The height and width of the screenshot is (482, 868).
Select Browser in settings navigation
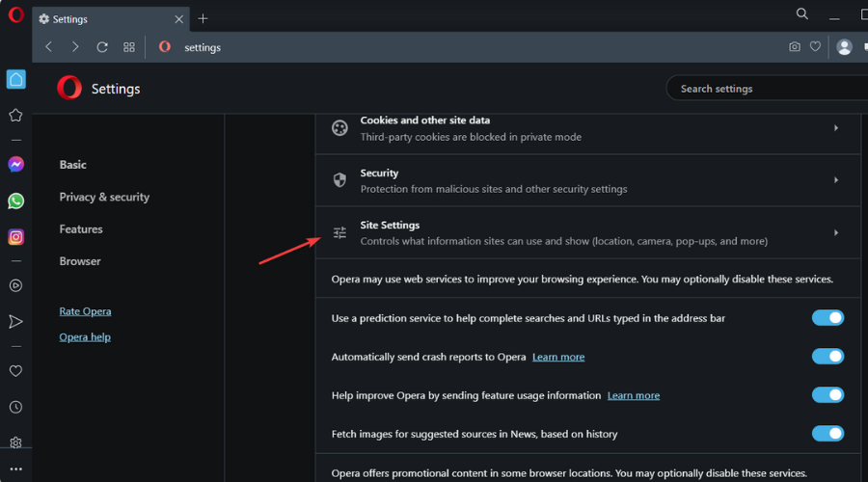coord(80,261)
